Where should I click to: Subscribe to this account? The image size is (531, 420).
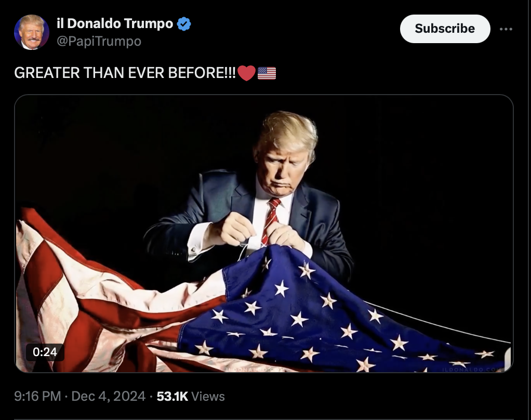[x=445, y=29]
